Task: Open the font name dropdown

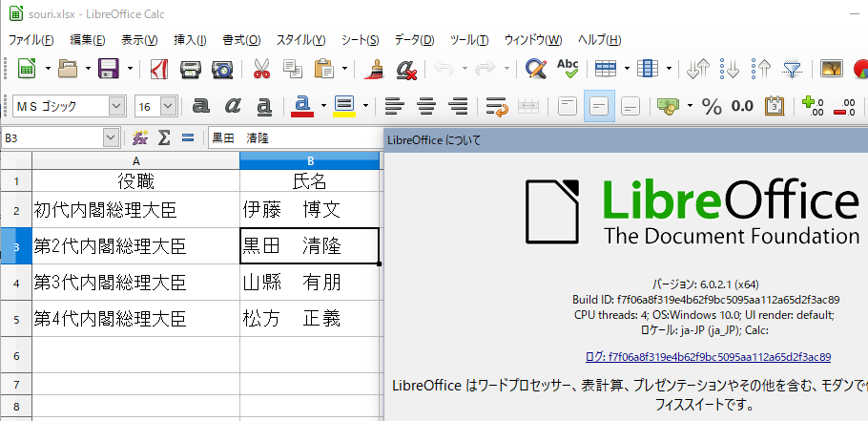Action: pyautogui.click(x=116, y=106)
